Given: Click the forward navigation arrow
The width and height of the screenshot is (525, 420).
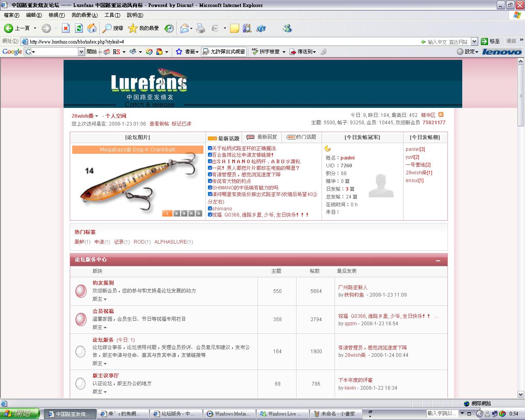Looking at the screenshot, I should pyautogui.click(x=46, y=28).
